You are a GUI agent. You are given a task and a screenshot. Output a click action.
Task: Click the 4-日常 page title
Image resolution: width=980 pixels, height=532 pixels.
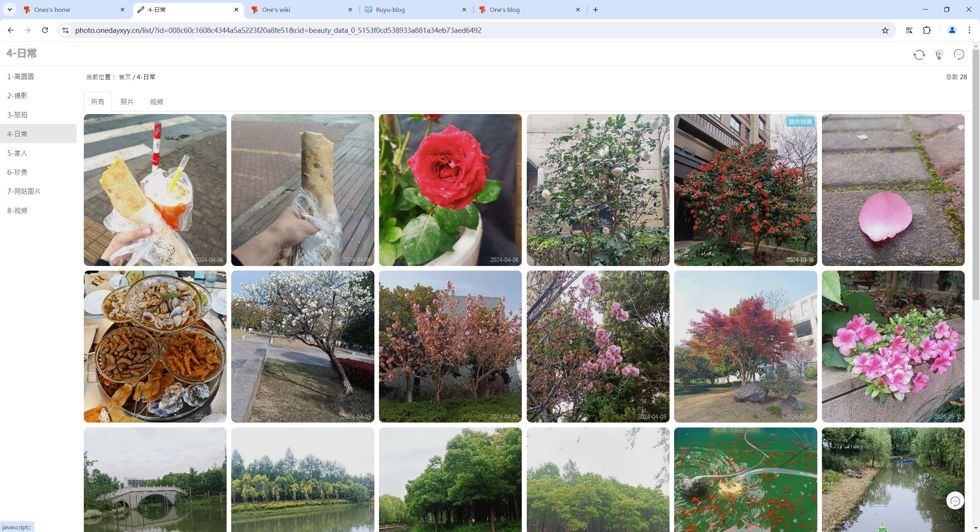(x=21, y=53)
